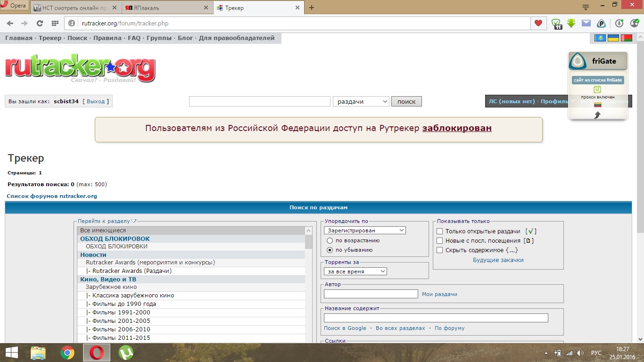Screen dimensions: 644x362
Task: Focus the Автор input field
Action: pos(371,294)
